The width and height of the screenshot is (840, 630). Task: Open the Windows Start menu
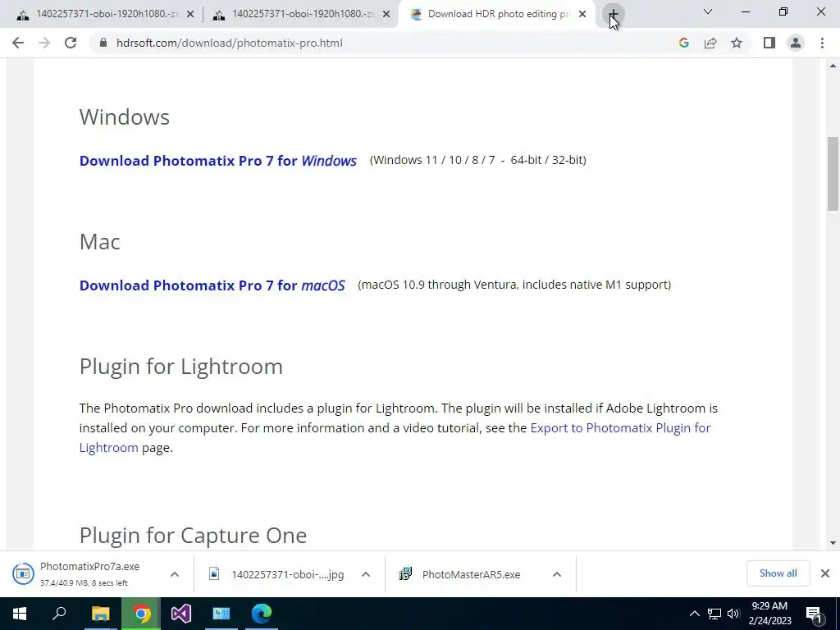click(20, 614)
